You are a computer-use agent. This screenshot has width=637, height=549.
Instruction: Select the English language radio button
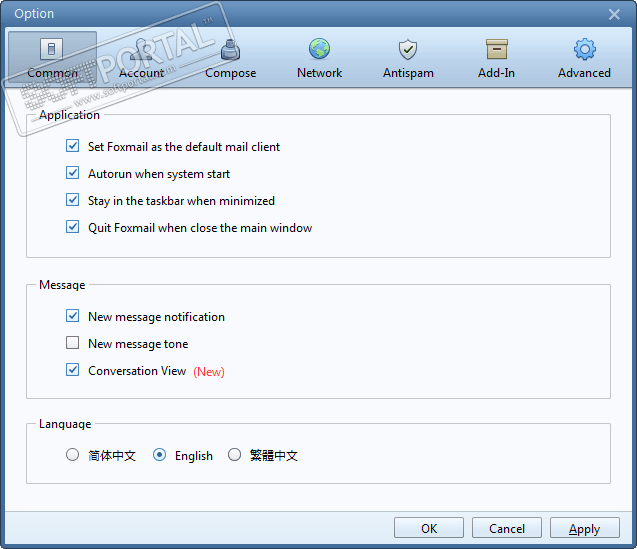click(159, 455)
